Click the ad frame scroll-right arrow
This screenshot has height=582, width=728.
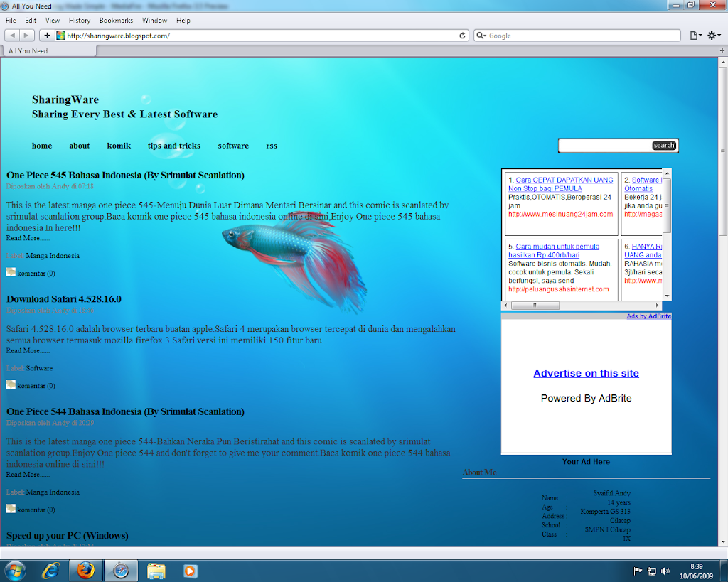point(657,306)
